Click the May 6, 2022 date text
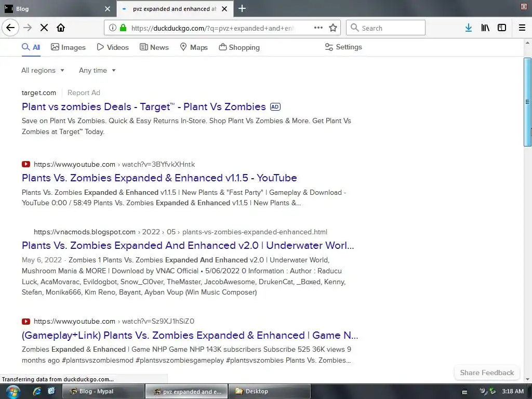This screenshot has height=399, width=532. pos(42,260)
